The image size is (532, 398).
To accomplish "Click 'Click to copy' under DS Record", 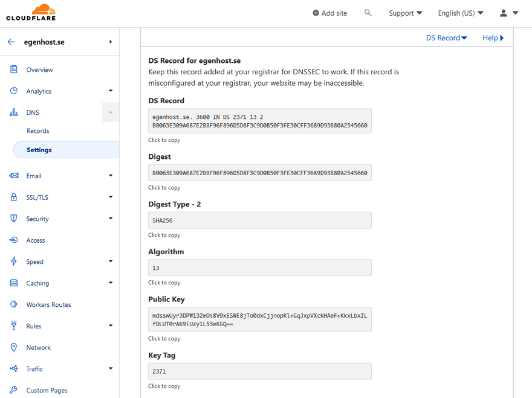I will pyautogui.click(x=164, y=140).
